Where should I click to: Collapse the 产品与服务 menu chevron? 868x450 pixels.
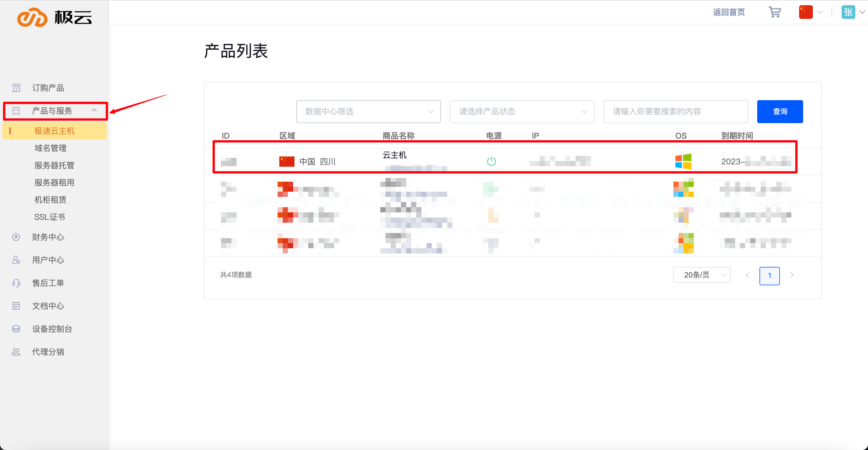(94, 110)
